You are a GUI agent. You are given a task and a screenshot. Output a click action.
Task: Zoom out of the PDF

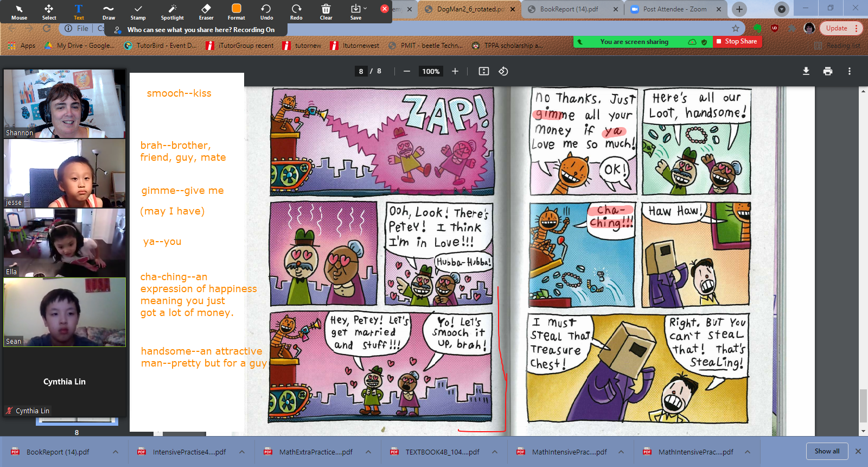(406, 71)
